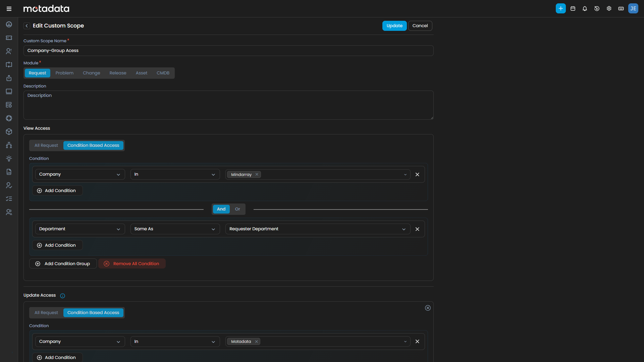The image size is (644, 362).
Task: Click the Update Access info icon
Action: tap(62, 296)
